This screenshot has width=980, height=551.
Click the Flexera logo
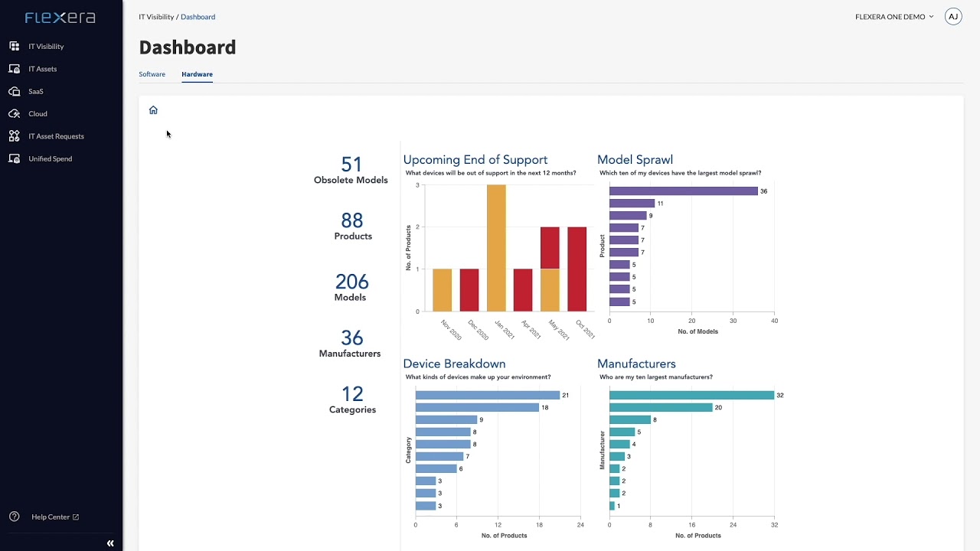click(x=60, y=18)
